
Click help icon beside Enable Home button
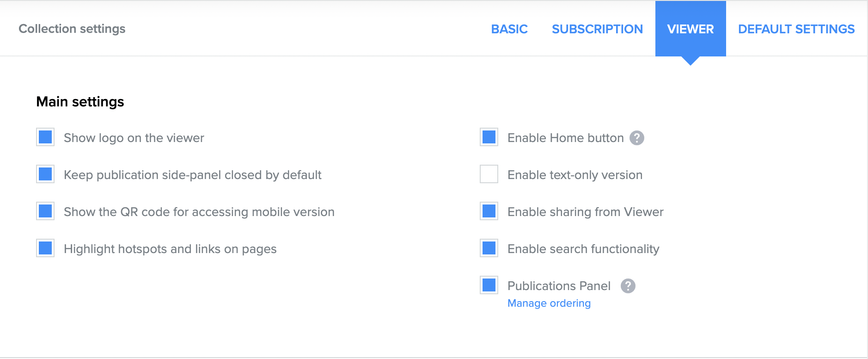click(636, 138)
